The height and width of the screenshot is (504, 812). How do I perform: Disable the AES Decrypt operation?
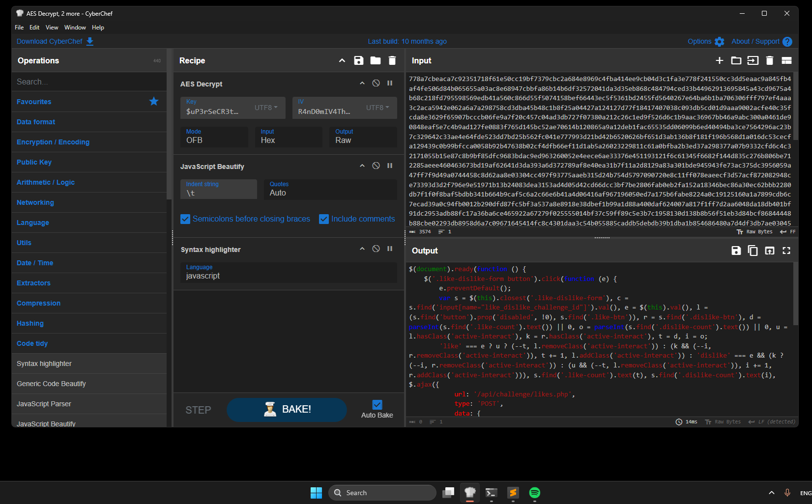coord(376,84)
